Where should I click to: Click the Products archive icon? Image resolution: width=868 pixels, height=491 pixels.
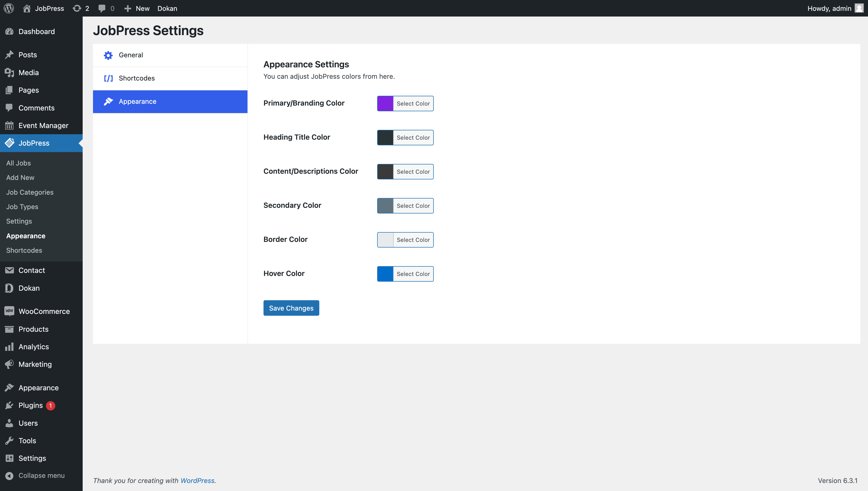coord(10,329)
